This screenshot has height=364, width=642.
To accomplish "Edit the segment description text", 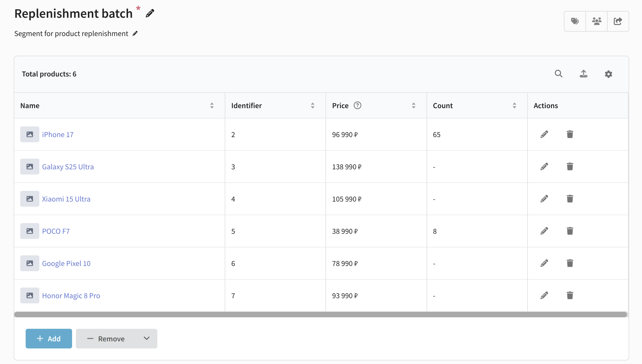I will 135,34.
